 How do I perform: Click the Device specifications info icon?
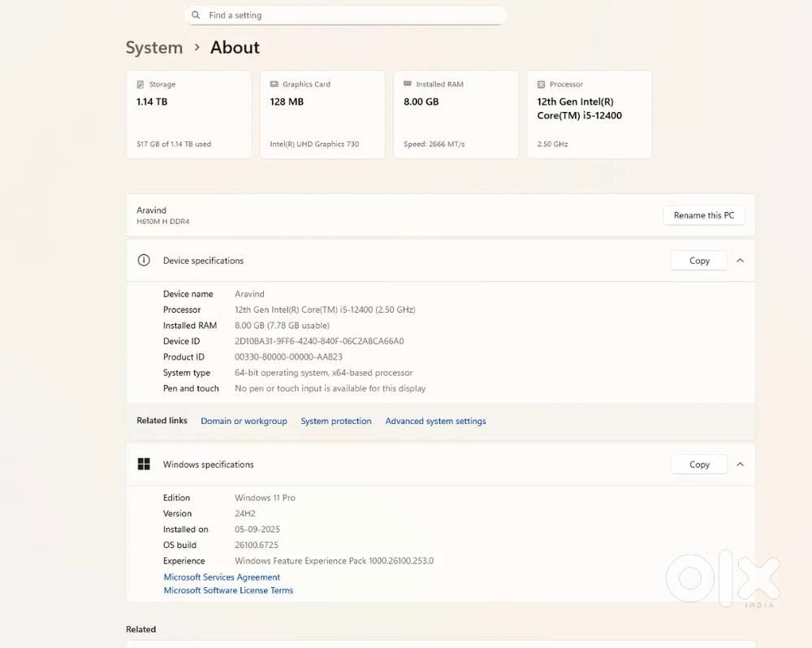coord(144,261)
